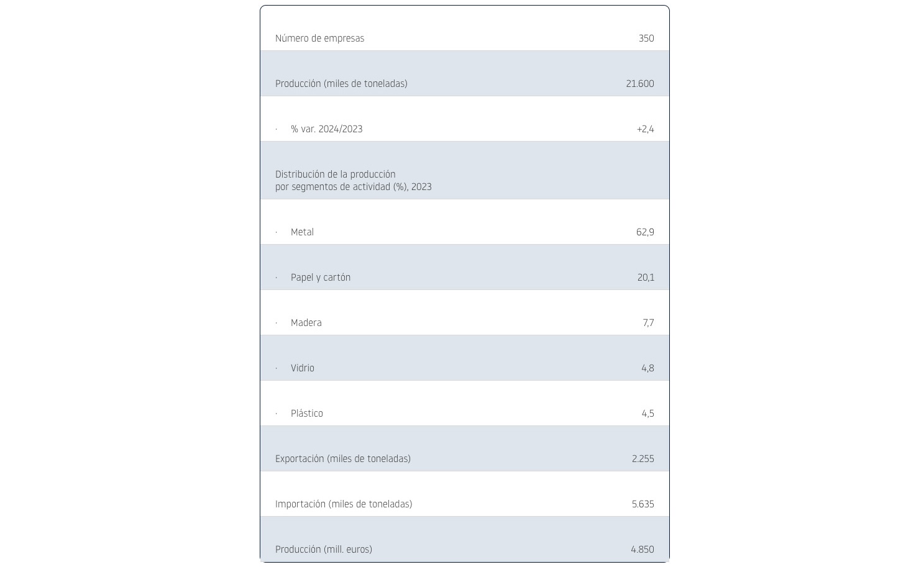Click the 'Metal' segment label

point(302,232)
